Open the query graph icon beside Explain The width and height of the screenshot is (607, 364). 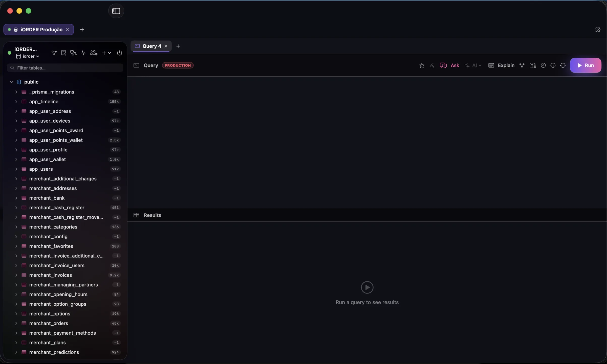522,65
